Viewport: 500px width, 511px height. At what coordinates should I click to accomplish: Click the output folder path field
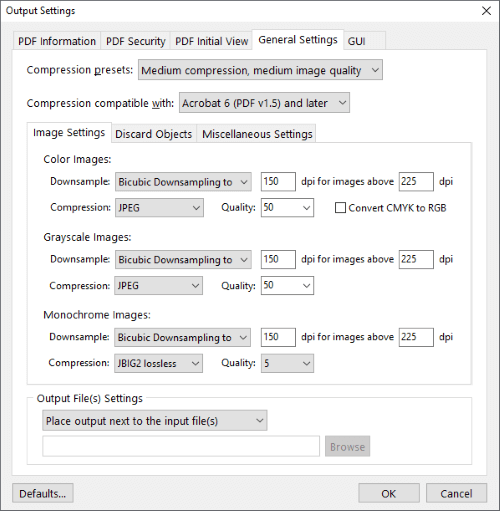181,446
